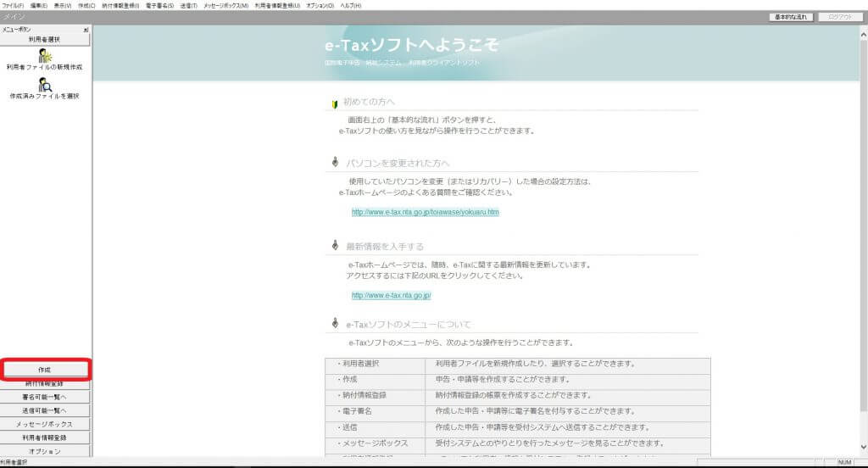Click the 作成済みファイルを選択 magnifier icon

(45, 85)
